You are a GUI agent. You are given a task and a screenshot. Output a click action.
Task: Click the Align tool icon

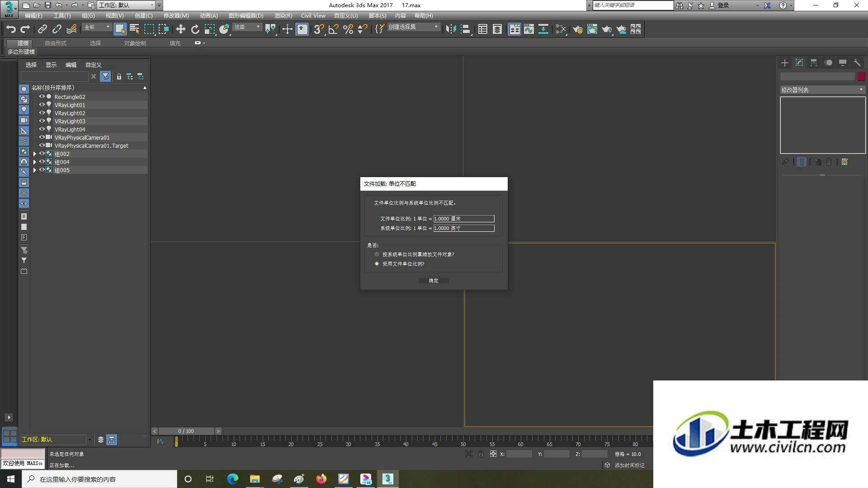point(465,29)
